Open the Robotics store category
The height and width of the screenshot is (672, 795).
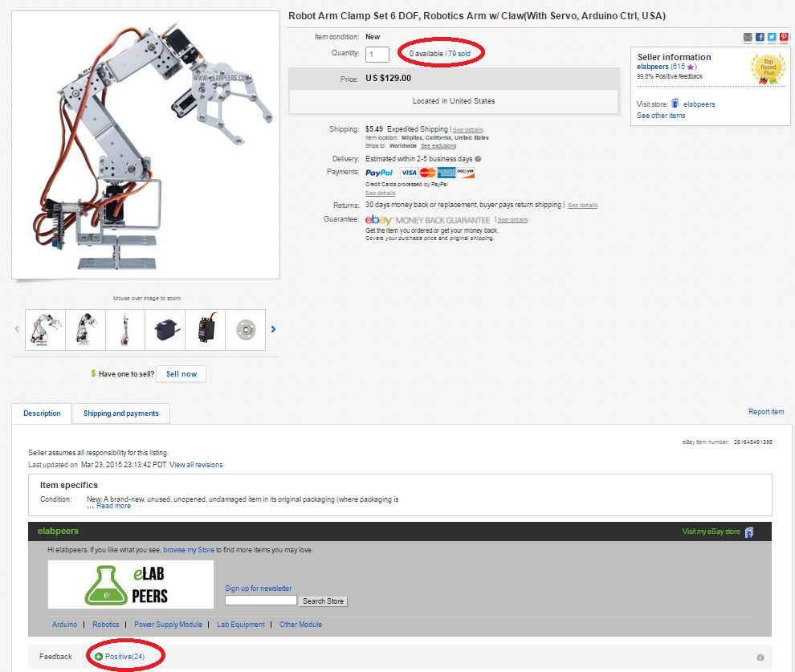point(106,625)
